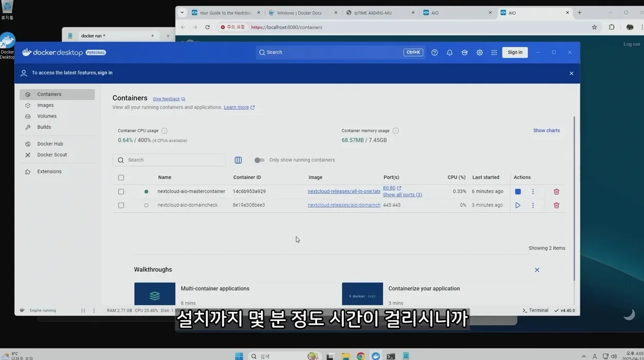Click the sign in link in banner

pyautogui.click(x=105, y=73)
